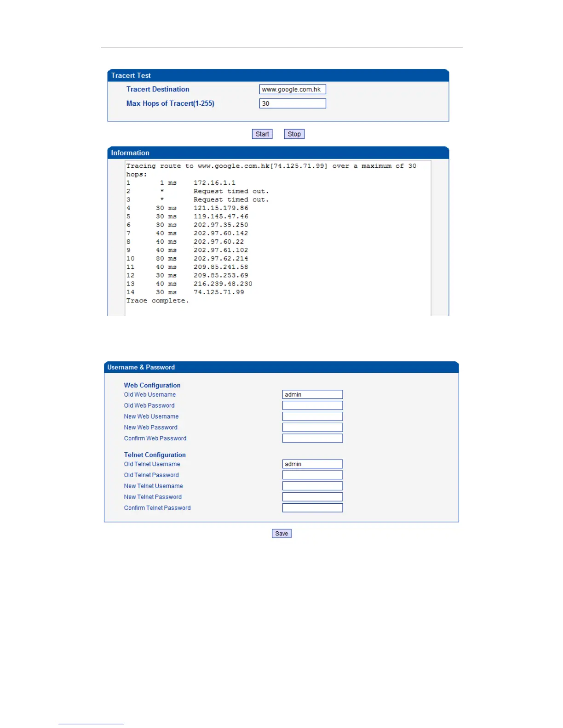Select the New Telnet Username field
563x728 pixels.
[312, 486]
